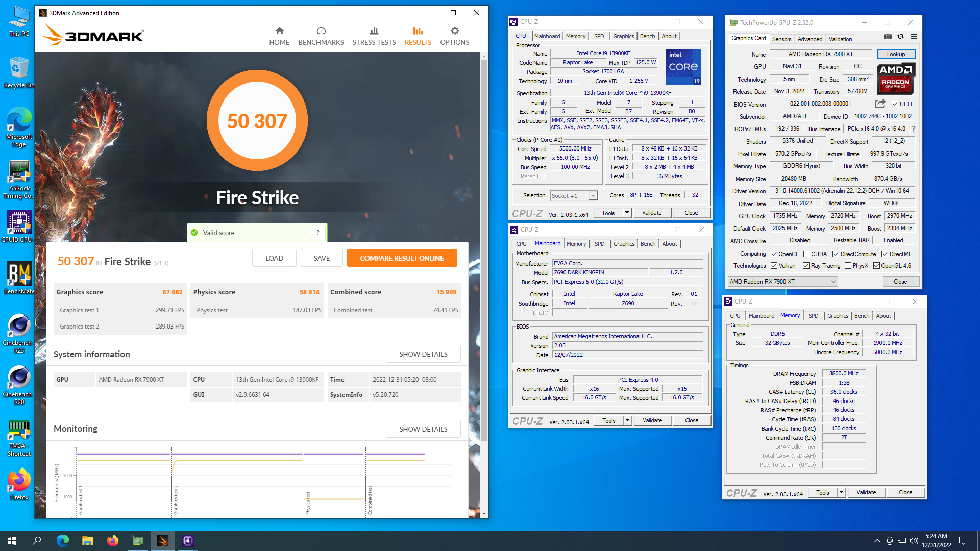Click the 3DMark vertical scrollbar thumb

pos(484,250)
